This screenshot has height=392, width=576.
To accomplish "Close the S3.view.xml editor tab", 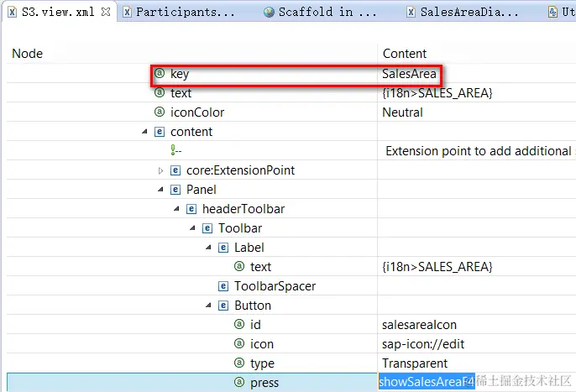I will point(106,12).
